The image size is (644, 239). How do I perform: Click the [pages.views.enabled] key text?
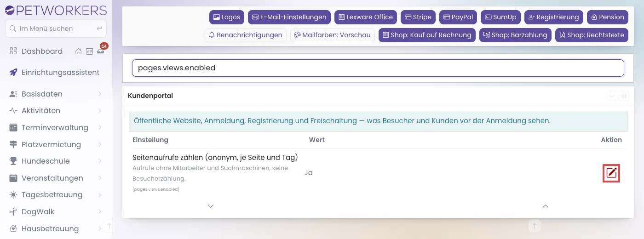[156, 189]
